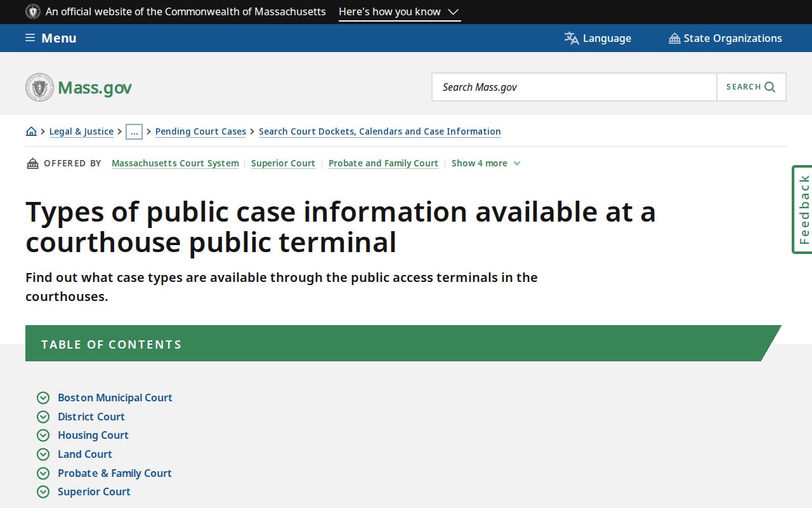Click the circle arrow beside Land Court
Image resolution: width=812 pixels, height=508 pixels.
[43, 454]
